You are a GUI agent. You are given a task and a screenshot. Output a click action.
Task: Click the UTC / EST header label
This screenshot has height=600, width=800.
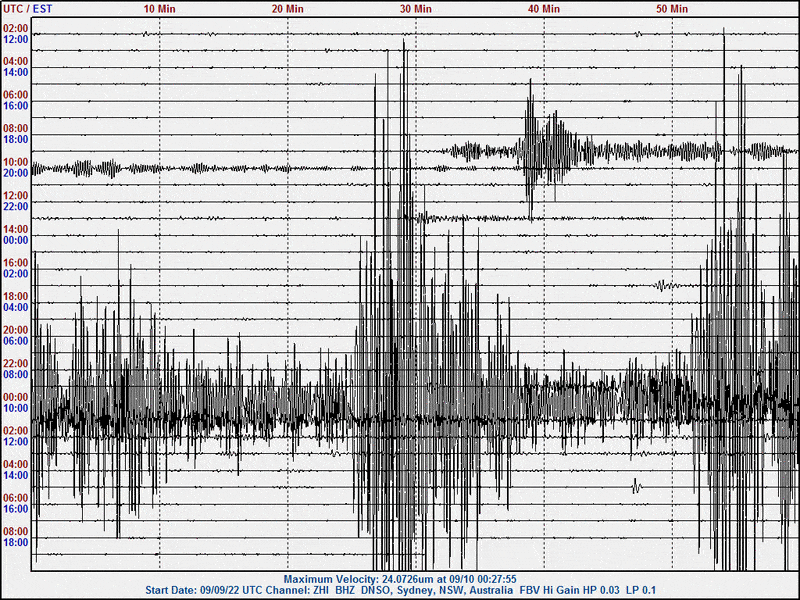[x=29, y=8]
